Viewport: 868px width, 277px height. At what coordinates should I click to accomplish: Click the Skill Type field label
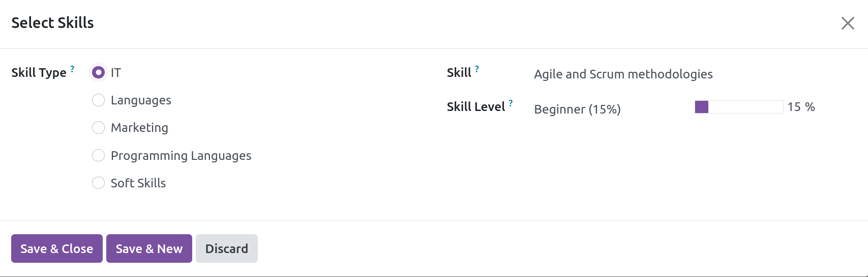pos(39,73)
